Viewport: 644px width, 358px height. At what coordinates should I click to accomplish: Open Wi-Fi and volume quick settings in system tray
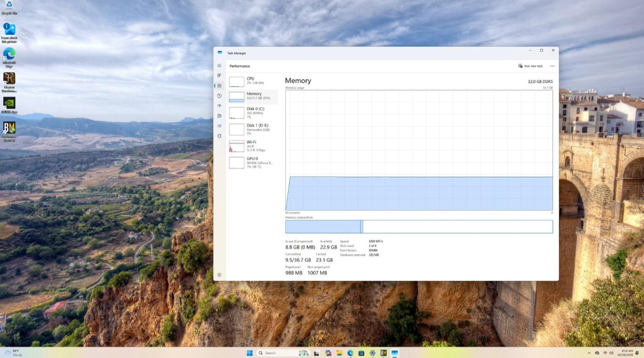[609, 353]
